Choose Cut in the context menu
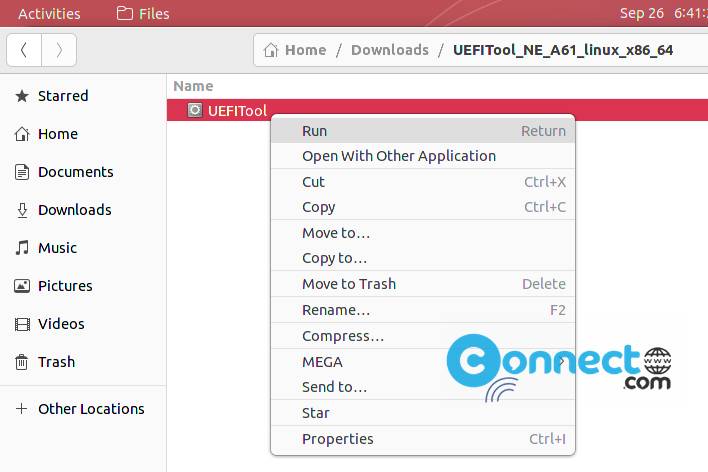Viewport: 708px width, 472px height. pos(423,182)
